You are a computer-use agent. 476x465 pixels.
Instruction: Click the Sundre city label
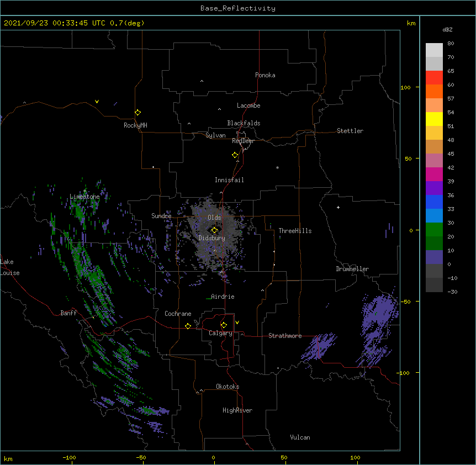pos(161,216)
